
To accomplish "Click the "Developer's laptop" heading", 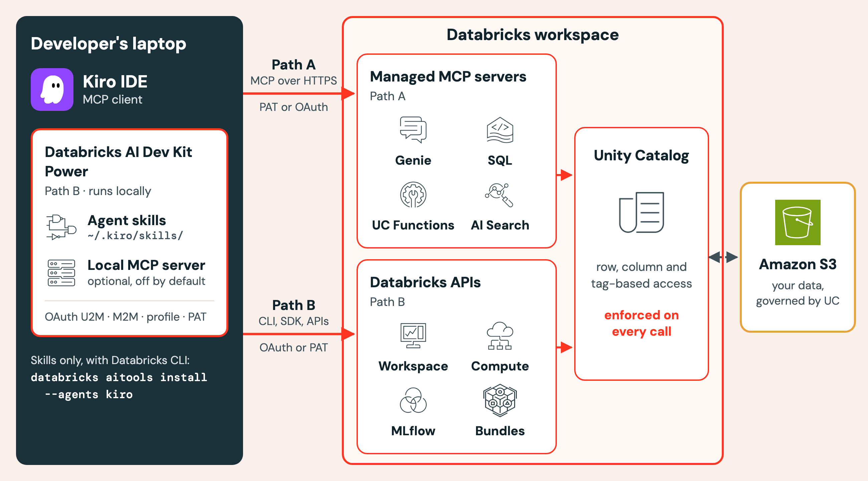I will [x=108, y=44].
